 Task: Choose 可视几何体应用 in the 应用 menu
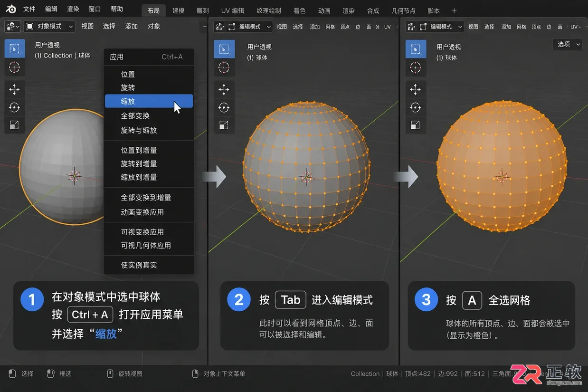149,246
